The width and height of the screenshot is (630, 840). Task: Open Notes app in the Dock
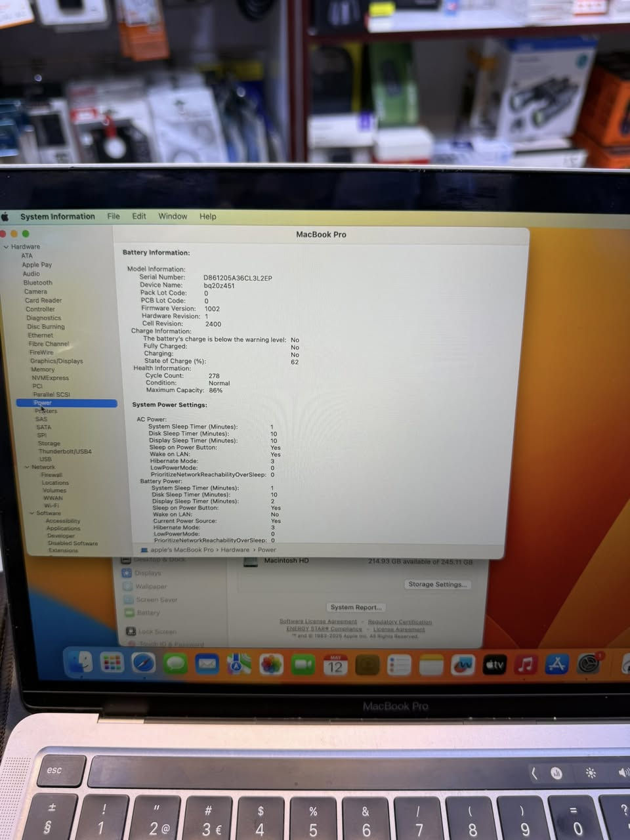431,665
